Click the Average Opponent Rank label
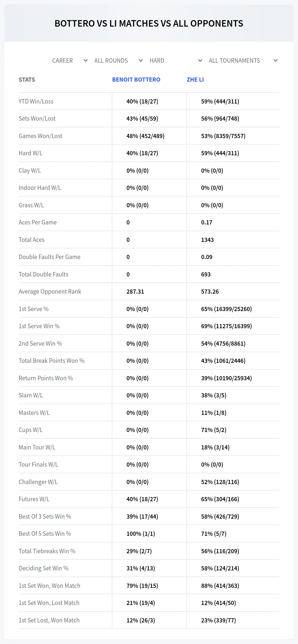The image size is (298, 644). (x=50, y=292)
